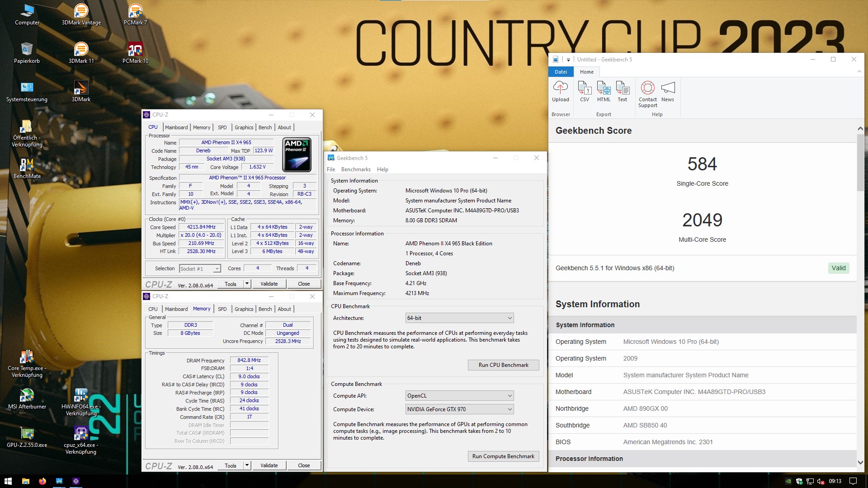Click the taskbar volume icon
Viewport: 868px width, 488px height.
821,481
